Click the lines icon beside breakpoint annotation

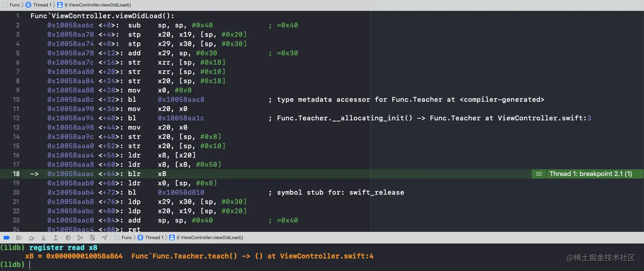tap(539, 174)
